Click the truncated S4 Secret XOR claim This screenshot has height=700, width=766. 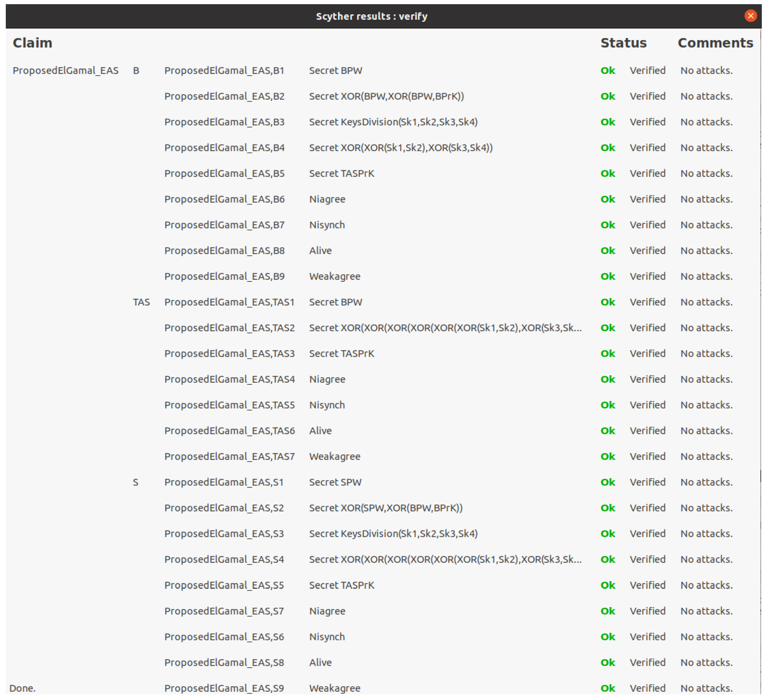[445, 560]
